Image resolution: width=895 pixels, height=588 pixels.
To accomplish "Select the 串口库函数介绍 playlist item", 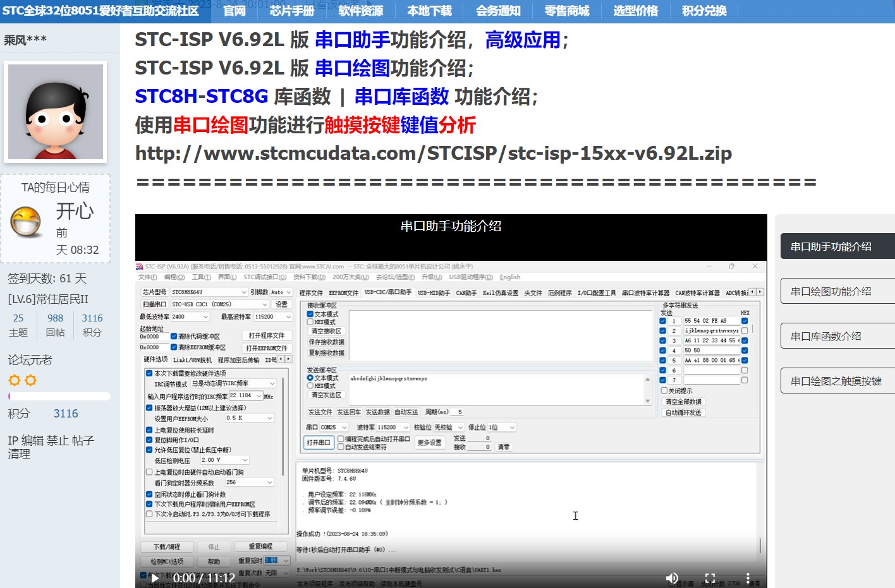I will pos(838,336).
